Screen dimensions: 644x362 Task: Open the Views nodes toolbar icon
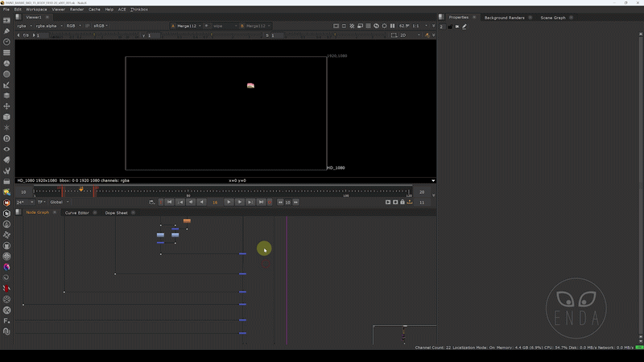coord(6,149)
